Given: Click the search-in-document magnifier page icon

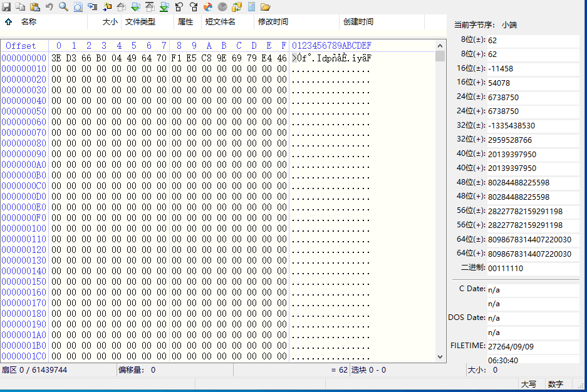Looking at the screenshot, I should tap(78, 7).
